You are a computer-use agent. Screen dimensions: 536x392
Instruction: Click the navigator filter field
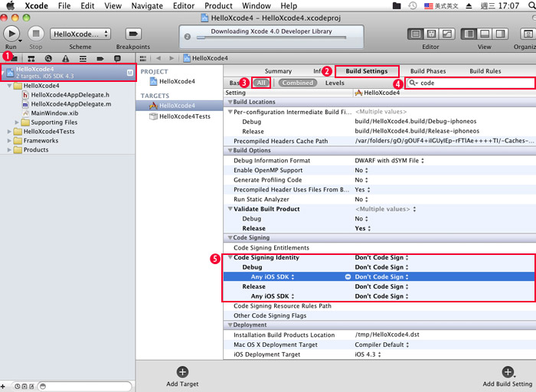[x=84, y=387]
